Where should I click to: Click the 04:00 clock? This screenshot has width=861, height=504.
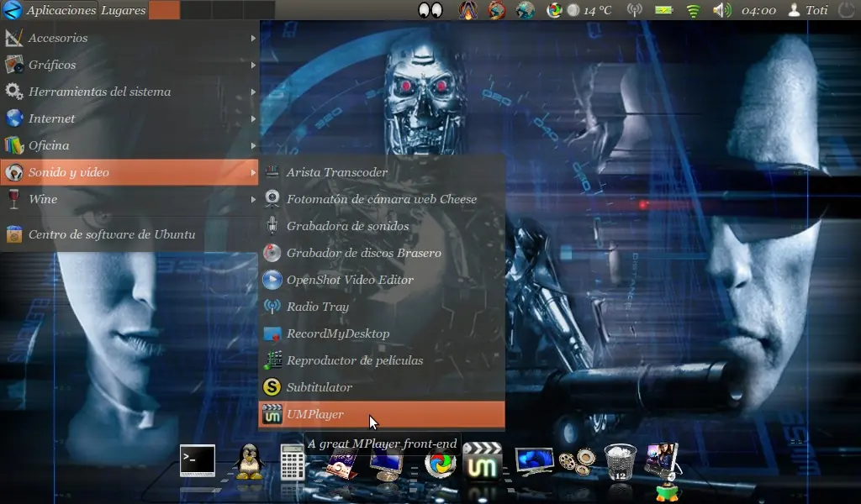(x=758, y=10)
